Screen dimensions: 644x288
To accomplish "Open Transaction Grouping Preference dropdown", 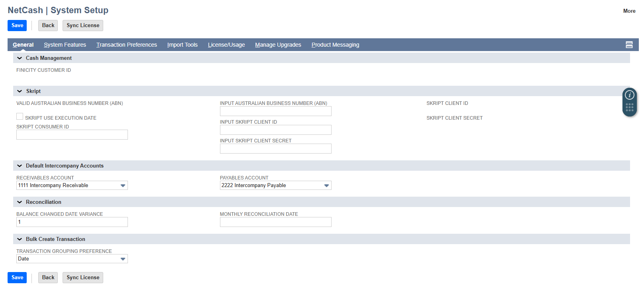I will click(x=123, y=259).
